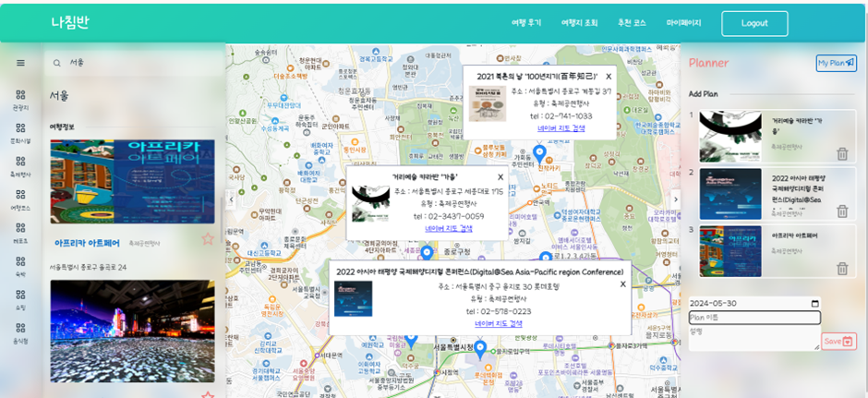Screen dimensions: 868x398
Task: Select the 음식점 category icon
Action: pyautogui.click(x=20, y=328)
